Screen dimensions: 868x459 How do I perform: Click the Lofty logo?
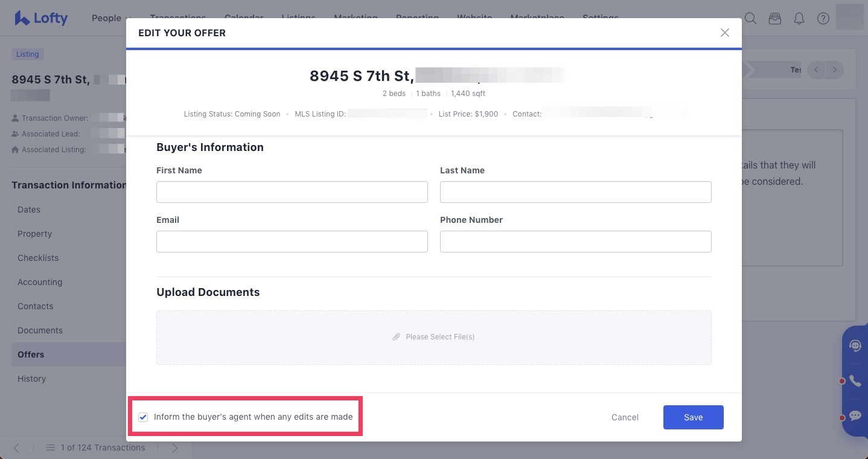(41, 18)
